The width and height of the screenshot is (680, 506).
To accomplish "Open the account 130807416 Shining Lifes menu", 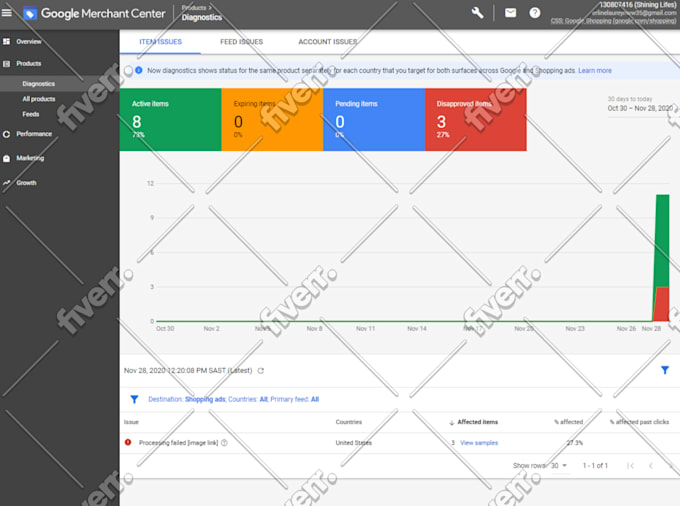I will [x=638, y=5].
